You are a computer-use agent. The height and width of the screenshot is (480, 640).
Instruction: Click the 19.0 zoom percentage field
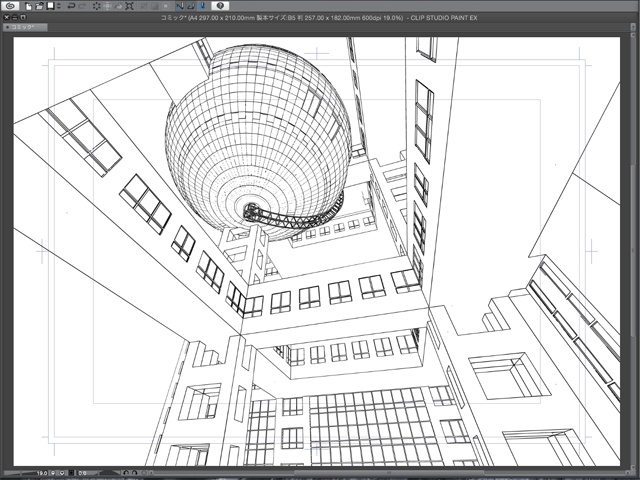(x=44, y=473)
